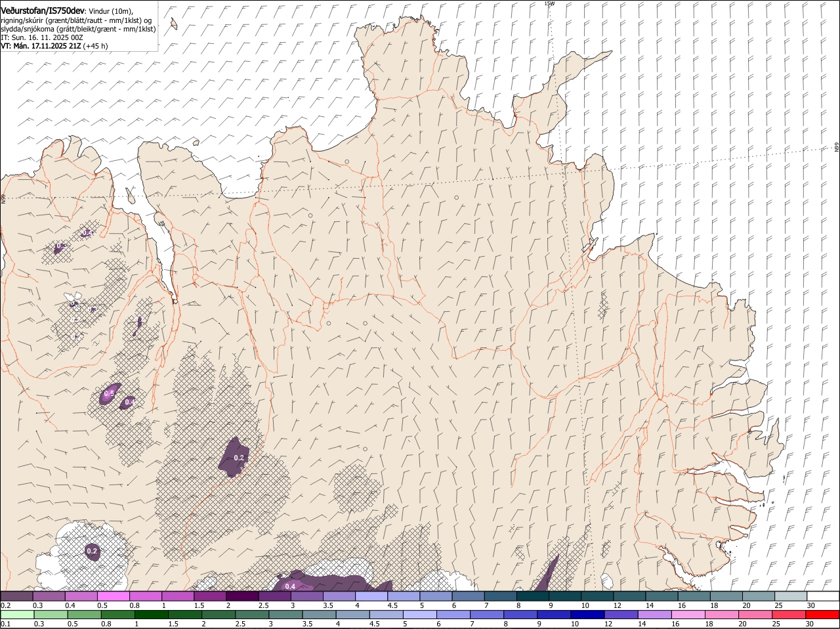Click the '0.1' label on the lower scale
Viewport: 840px width, 629px height.
(x=6, y=624)
